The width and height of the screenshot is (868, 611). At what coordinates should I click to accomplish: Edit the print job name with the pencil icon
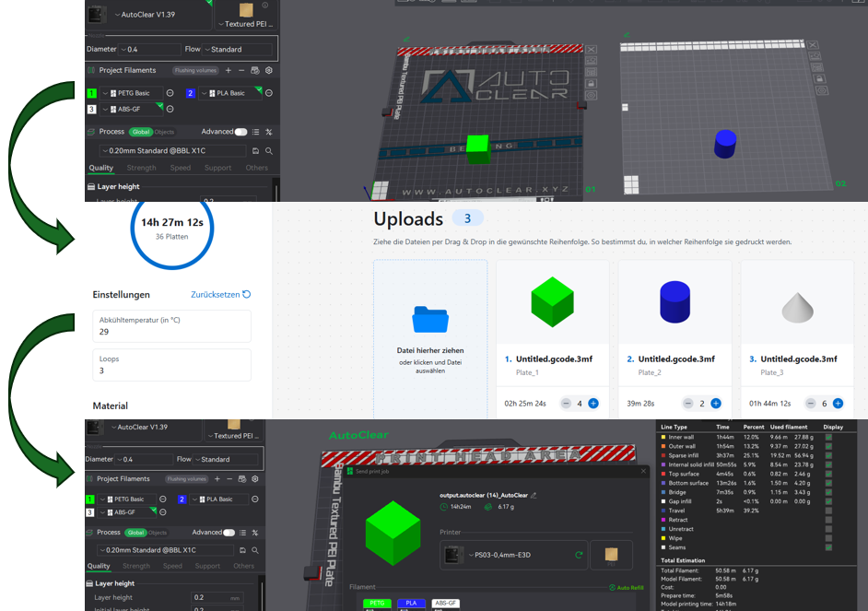(534, 495)
